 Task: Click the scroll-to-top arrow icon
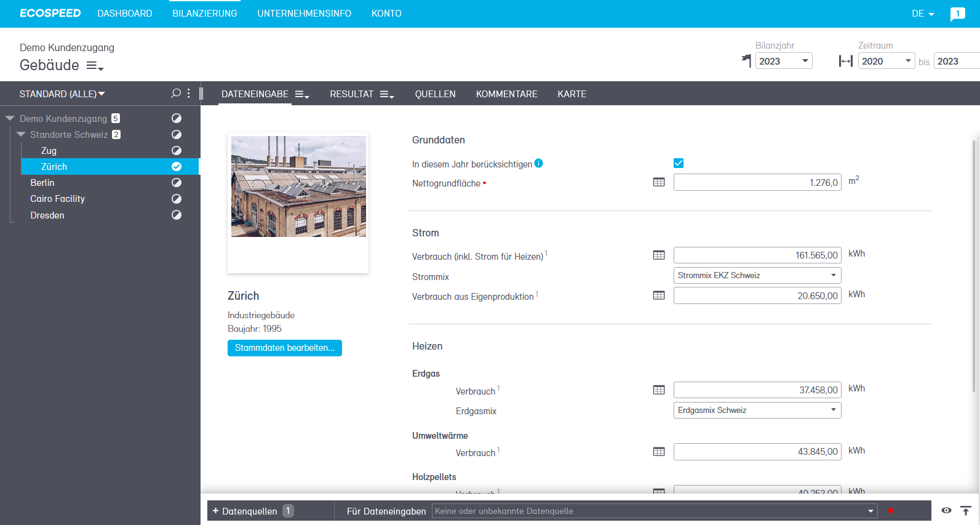click(x=966, y=511)
